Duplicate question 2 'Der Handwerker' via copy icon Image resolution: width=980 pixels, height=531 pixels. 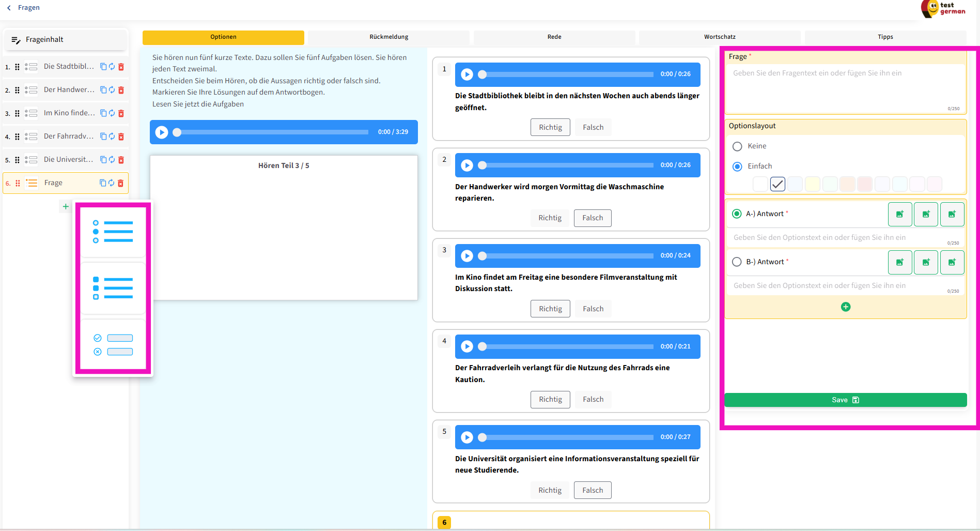103,90
